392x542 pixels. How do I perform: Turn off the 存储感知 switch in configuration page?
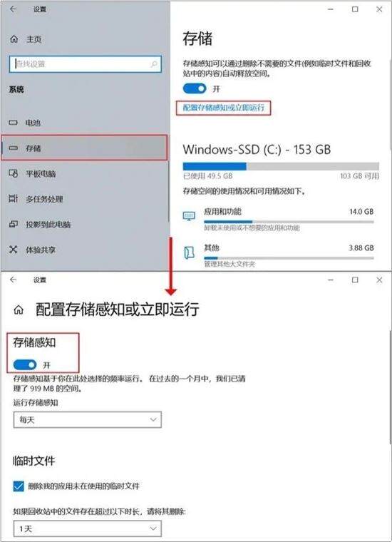tap(24, 364)
